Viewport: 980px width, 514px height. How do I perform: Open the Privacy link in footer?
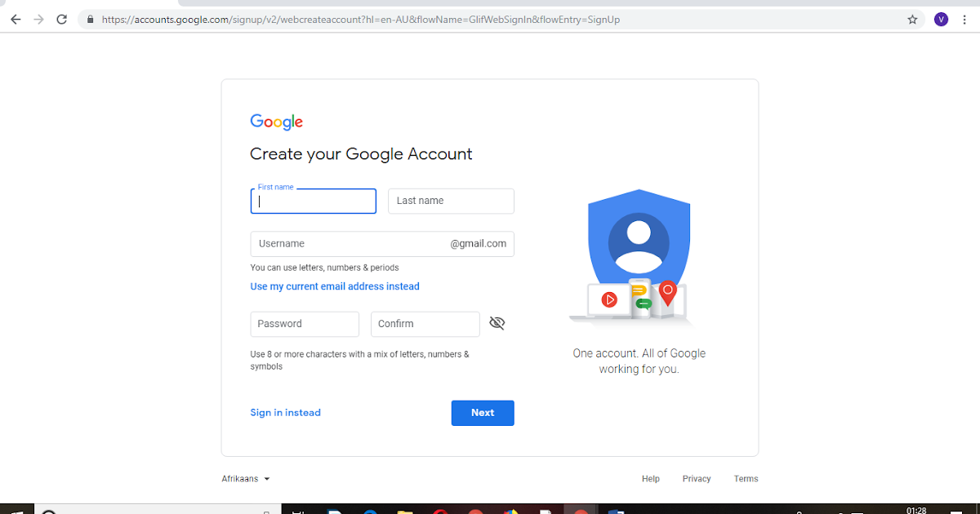[x=697, y=479]
